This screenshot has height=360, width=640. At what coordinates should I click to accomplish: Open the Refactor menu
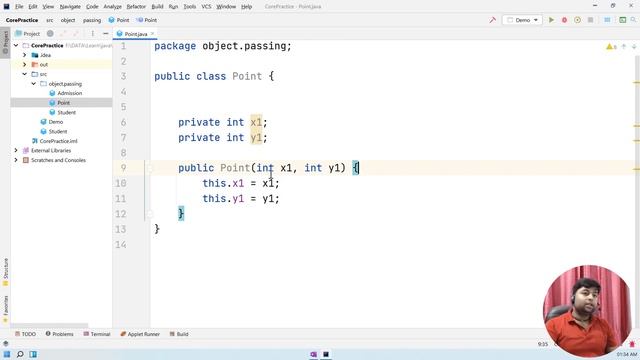tap(136, 7)
